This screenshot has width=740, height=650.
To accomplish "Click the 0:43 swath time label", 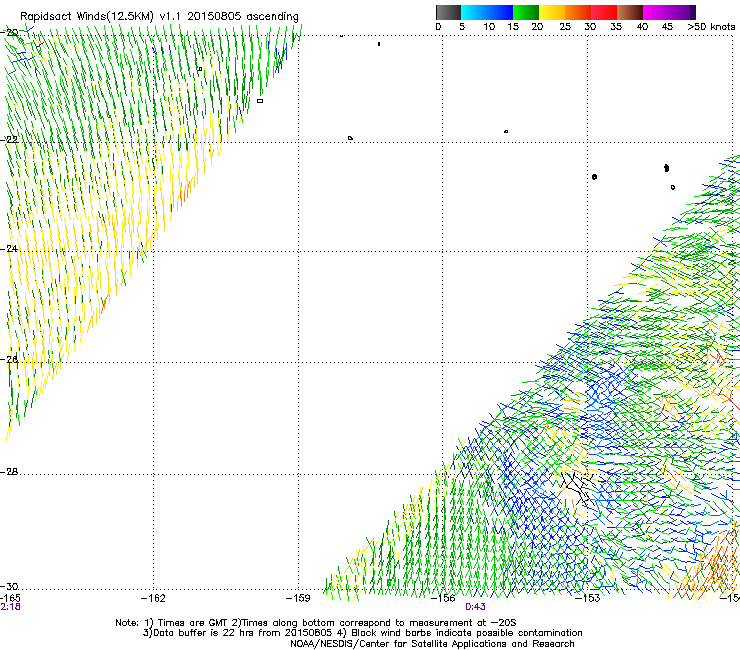I will click(x=475, y=607).
